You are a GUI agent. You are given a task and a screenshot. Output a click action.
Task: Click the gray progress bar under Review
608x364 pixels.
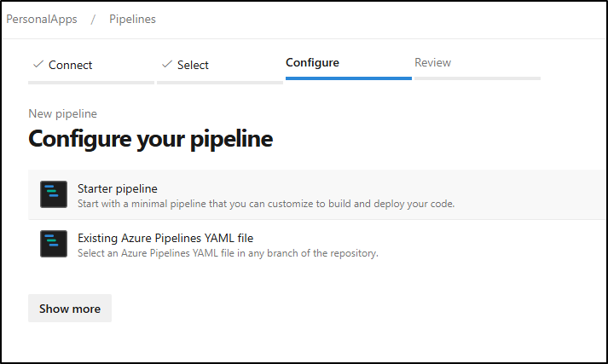coord(478,78)
